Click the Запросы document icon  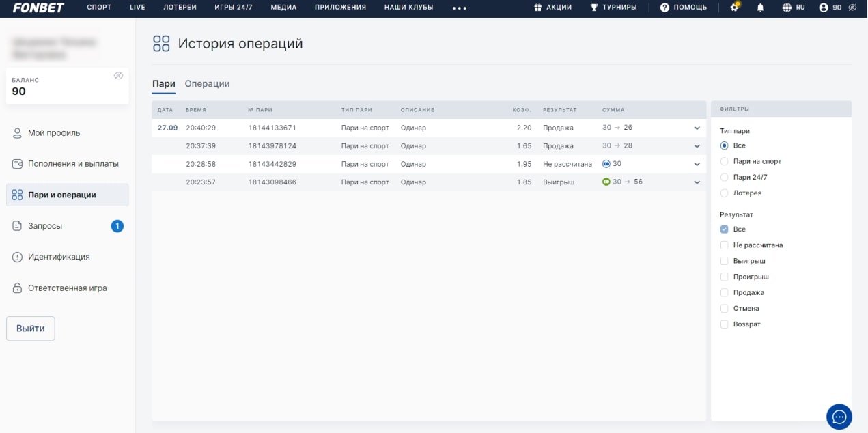coord(18,226)
